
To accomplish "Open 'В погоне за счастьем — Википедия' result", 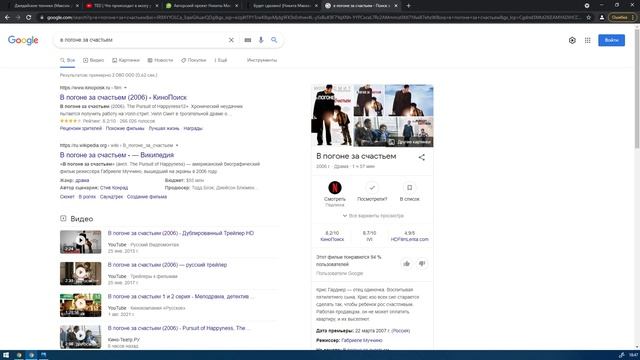I will click(x=117, y=155).
